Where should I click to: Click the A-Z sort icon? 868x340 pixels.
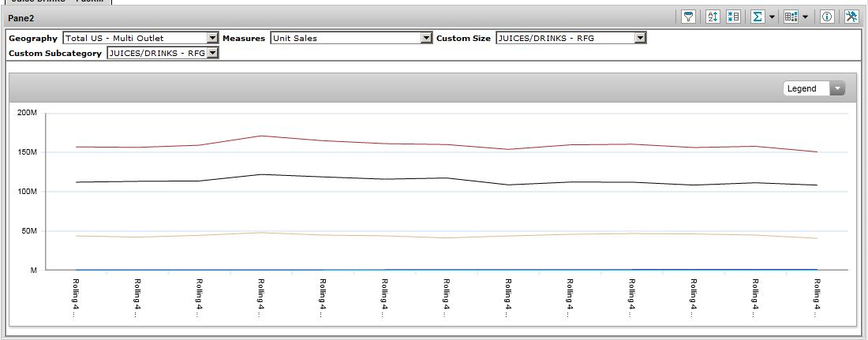coord(712,17)
